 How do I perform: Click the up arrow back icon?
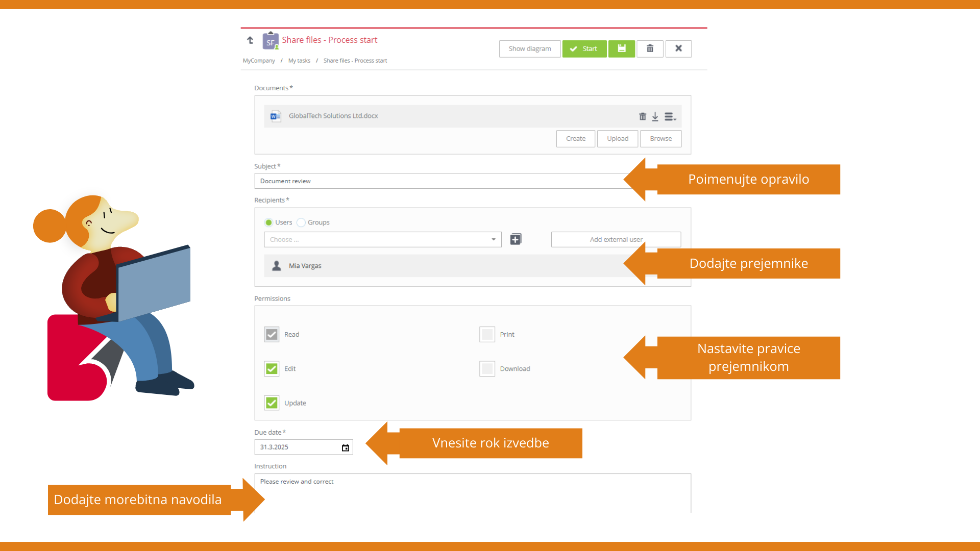coord(250,40)
